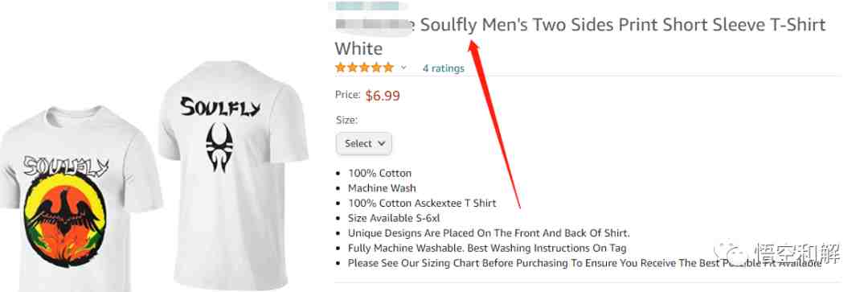The image size is (868, 292).
Task: Expand the rating breakdown chevron beside stars
Action: tap(403, 68)
